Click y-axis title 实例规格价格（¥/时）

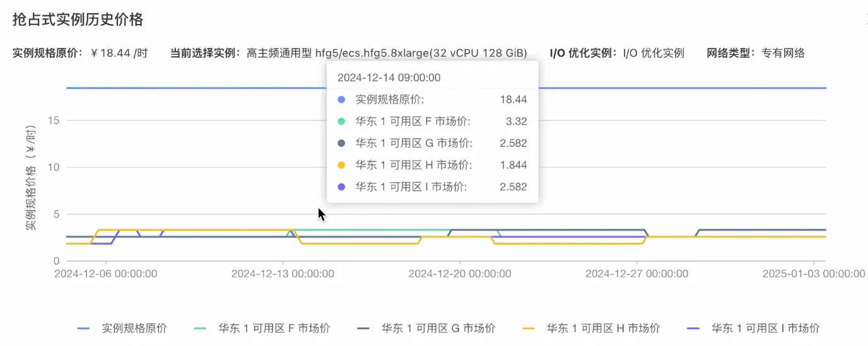pos(31,178)
